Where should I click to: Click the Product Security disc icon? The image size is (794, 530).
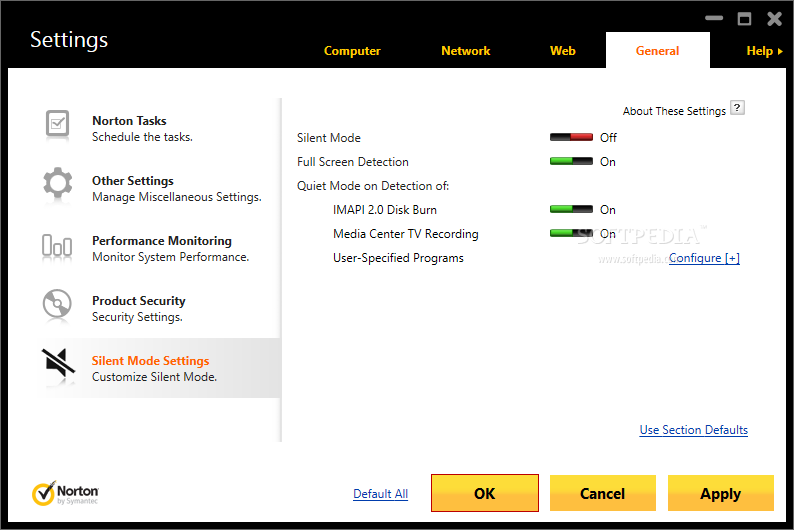pyautogui.click(x=57, y=304)
